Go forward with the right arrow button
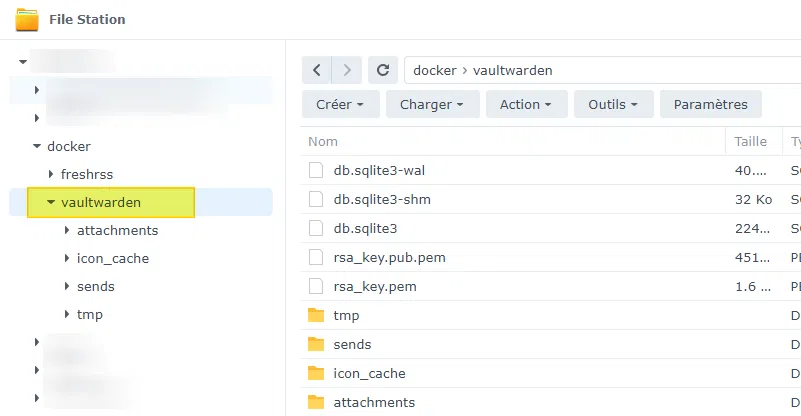 347,70
